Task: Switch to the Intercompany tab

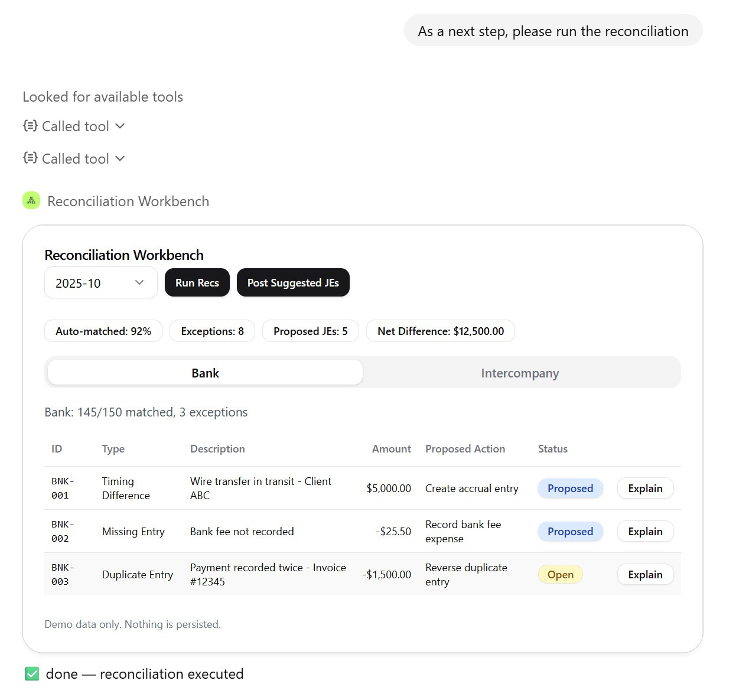Action: coord(519,373)
